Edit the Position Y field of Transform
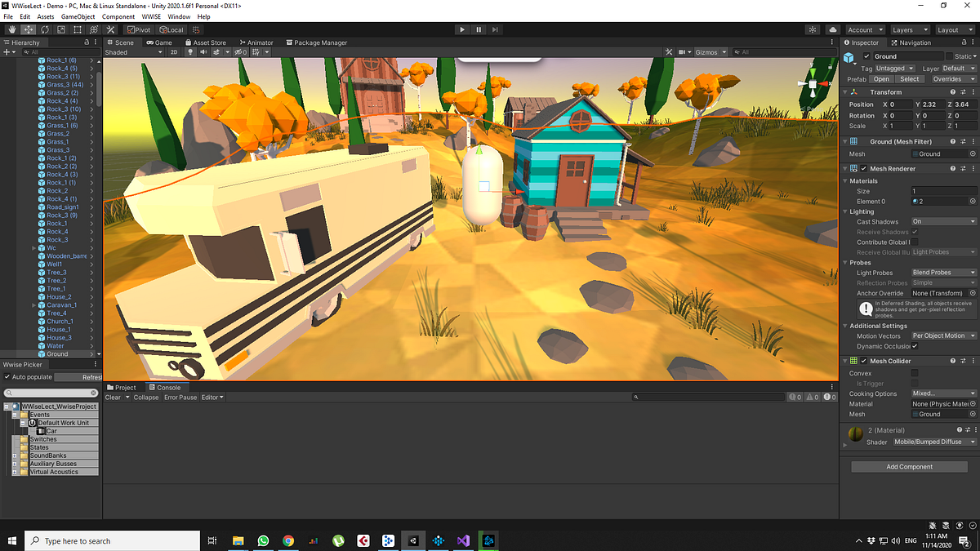This screenshot has width=980, height=551. (933, 104)
